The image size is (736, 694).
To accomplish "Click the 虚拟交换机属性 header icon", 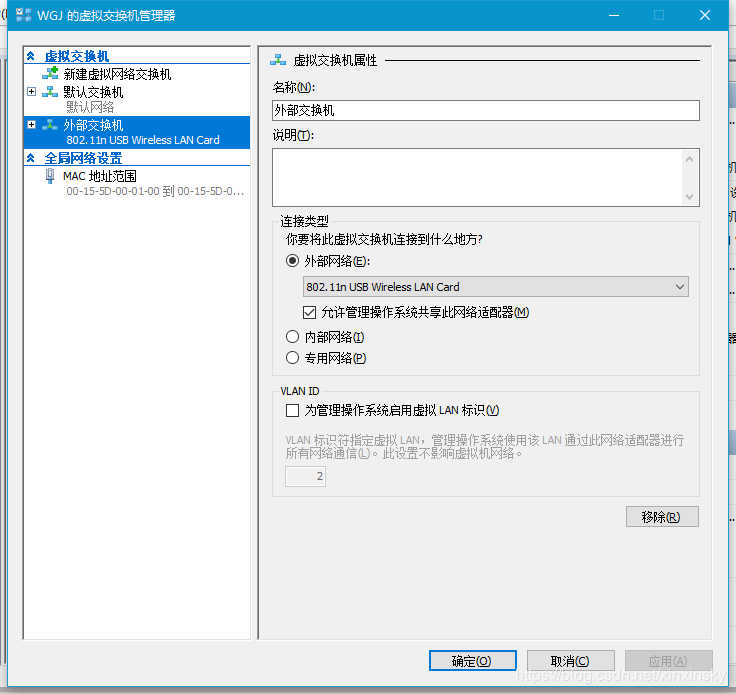I will coord(278,60).
